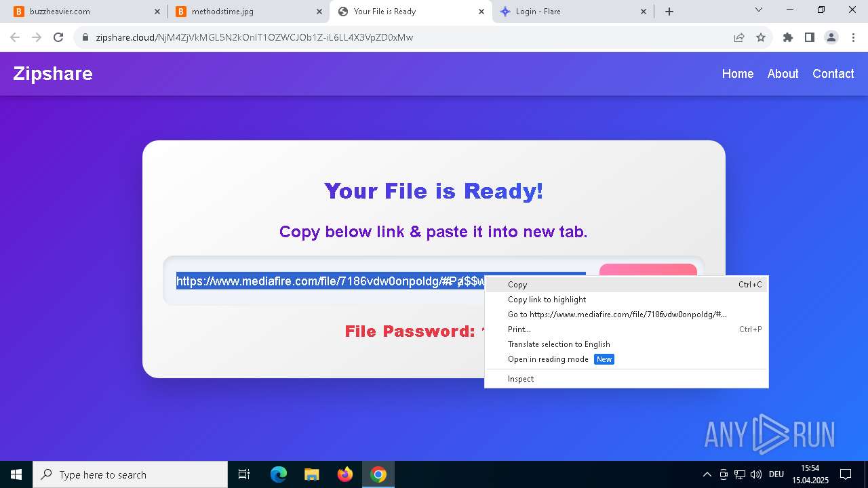Toggle the browser side panel icon
This screenshot has height=488, width=868.
(809, 37)
